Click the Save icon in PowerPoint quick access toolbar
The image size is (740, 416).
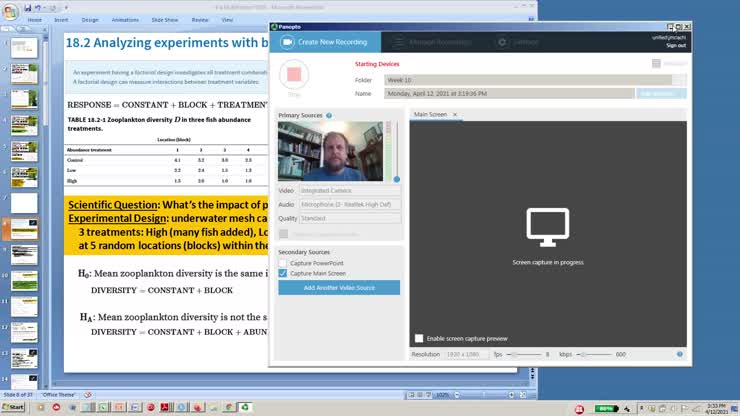(28, 8)
